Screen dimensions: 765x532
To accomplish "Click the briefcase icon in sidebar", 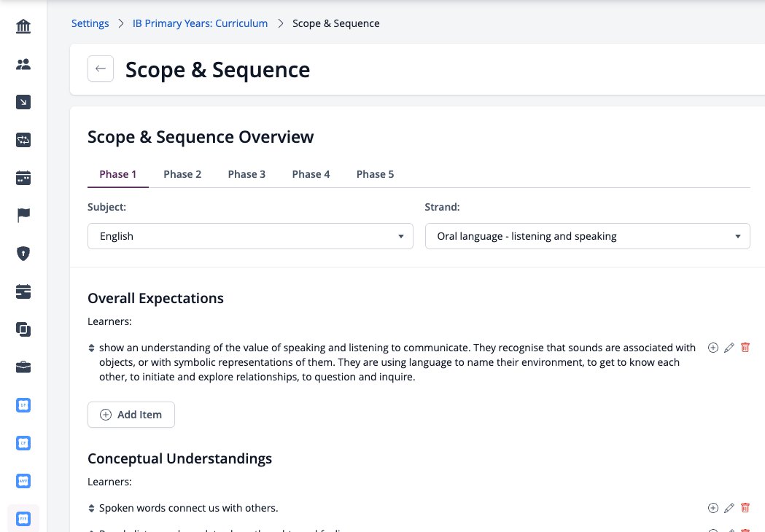I will click(23, 367).
